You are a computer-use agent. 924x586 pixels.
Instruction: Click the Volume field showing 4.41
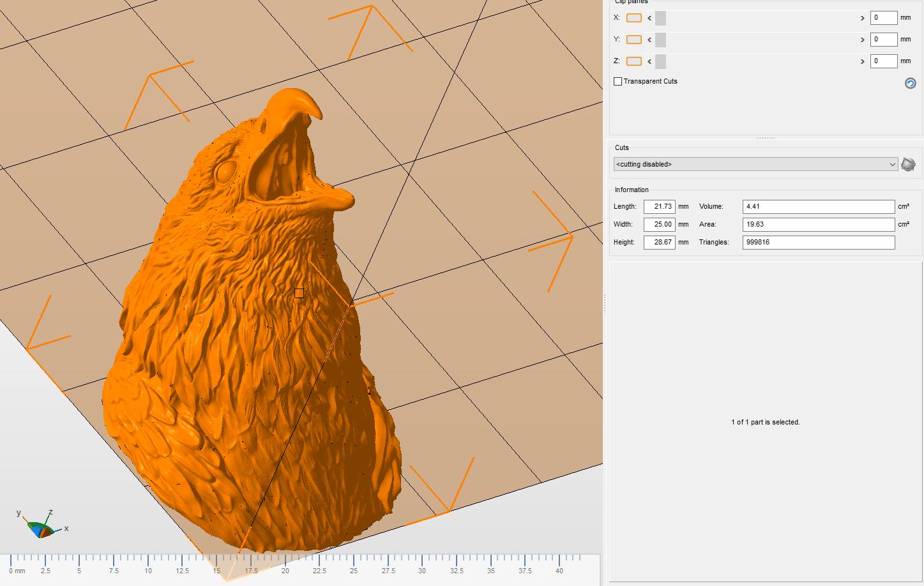pos(817,206)
